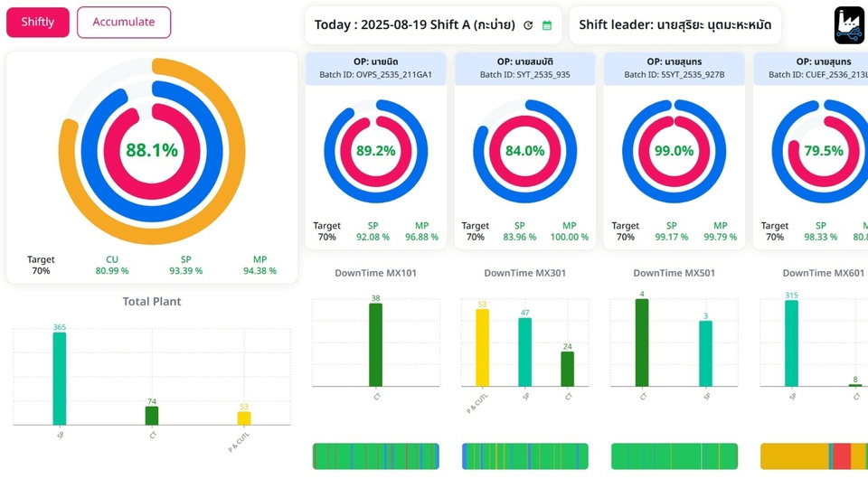Switch to Shiftly view
Screen dimensions: 868x488
[38, 22]
